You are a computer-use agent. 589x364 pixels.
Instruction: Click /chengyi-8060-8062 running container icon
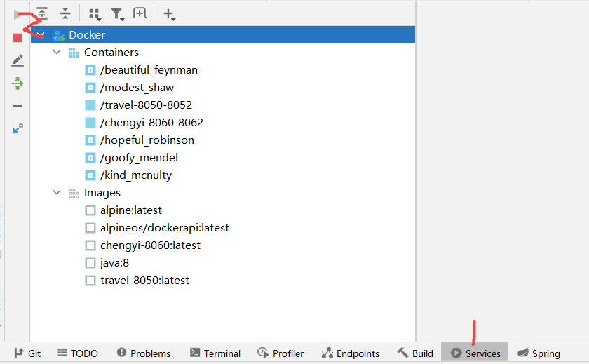(x=90, y=123)
